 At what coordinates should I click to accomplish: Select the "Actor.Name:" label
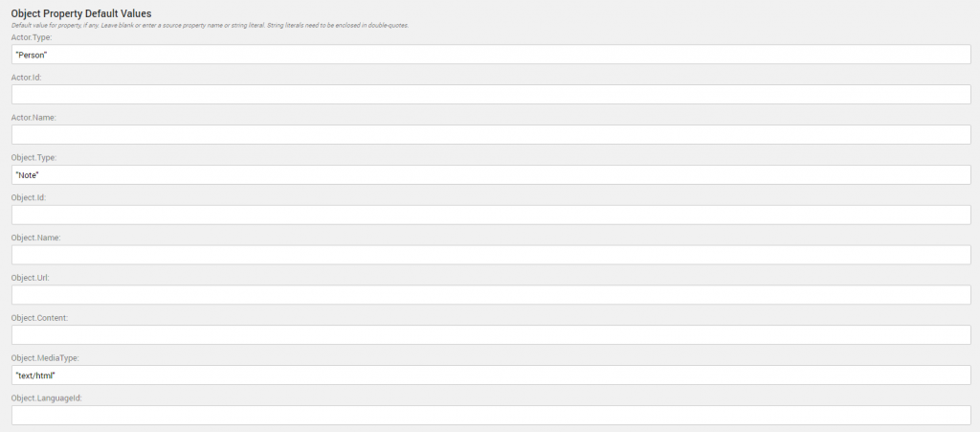[33, 117]
